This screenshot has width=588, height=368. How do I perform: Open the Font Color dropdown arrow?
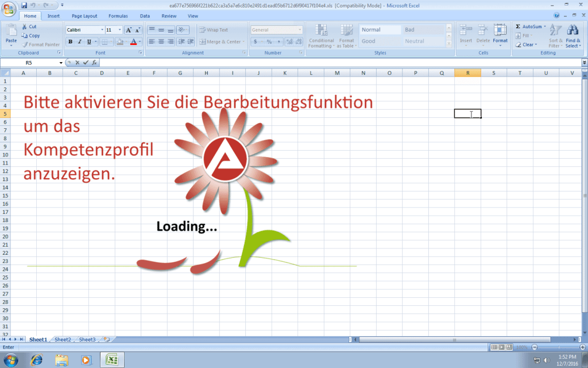[x=140, y=41]
